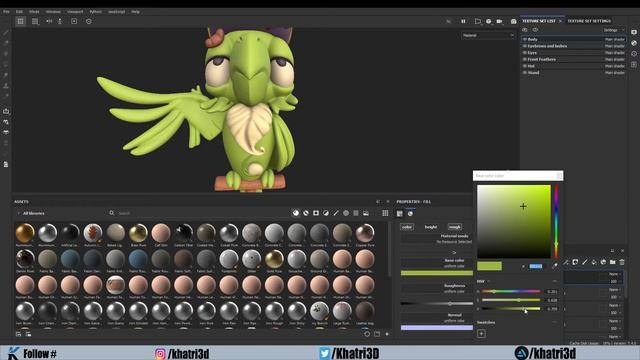Delete layer with trash icon
This screenshot has height=360, width=640.
(622, 262)
